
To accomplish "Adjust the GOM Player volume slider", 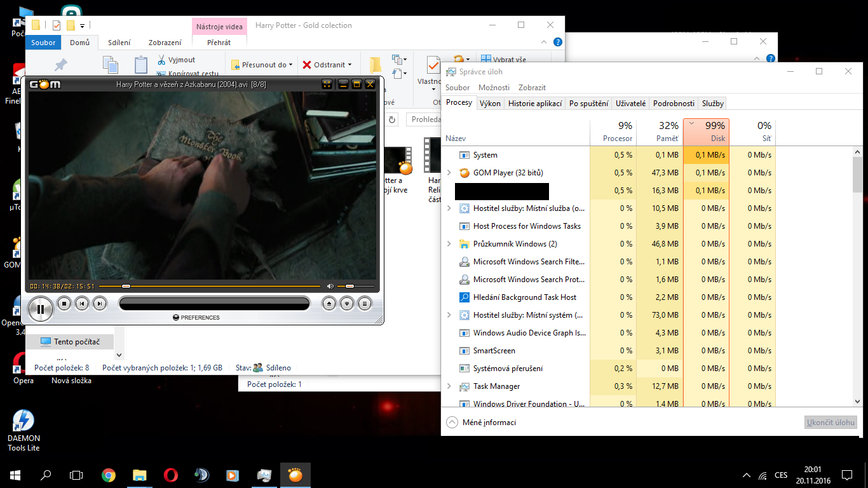I will (355, 287).
